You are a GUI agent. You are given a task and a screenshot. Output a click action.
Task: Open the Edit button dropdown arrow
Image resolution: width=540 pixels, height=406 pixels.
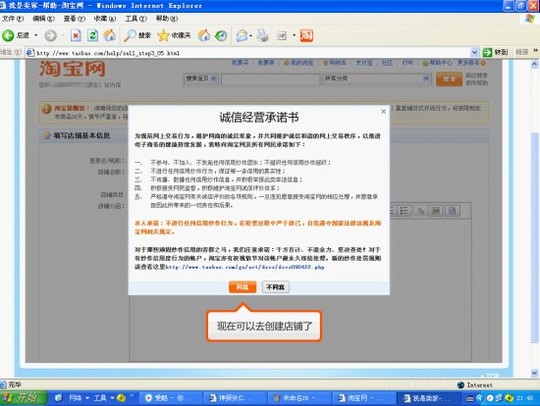[x=294, y=35]
